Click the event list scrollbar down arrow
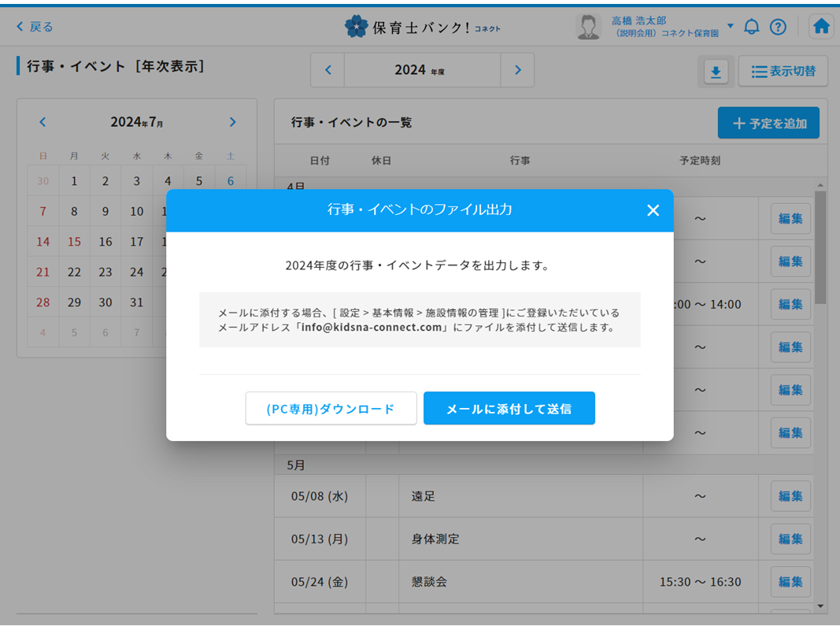840x630 pixels. 820,606
